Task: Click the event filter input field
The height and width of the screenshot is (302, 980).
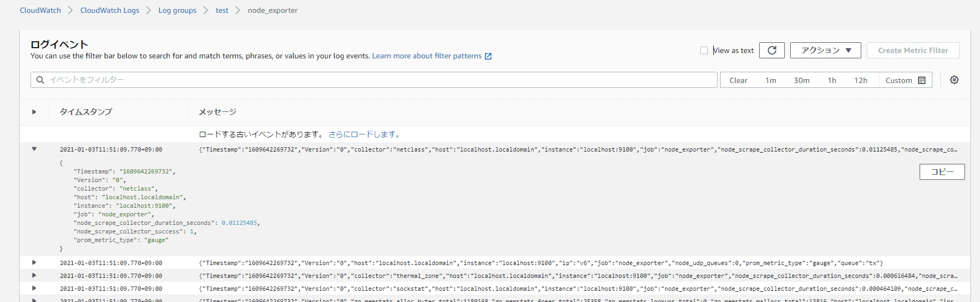Action: pos(374,80)
